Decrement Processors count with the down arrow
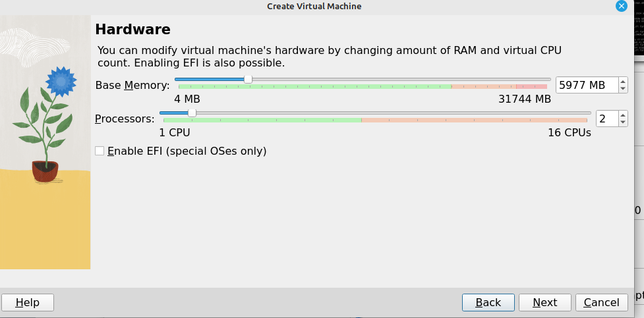Screen dimensions: 644x318 click(x=623, y=122)
